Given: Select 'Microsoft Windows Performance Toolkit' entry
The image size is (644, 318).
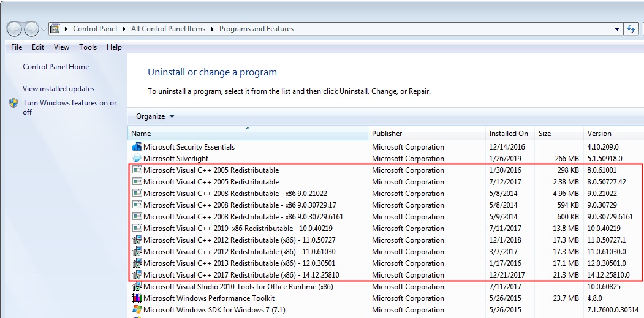Looking at the screenshot, I should point(209,298).
